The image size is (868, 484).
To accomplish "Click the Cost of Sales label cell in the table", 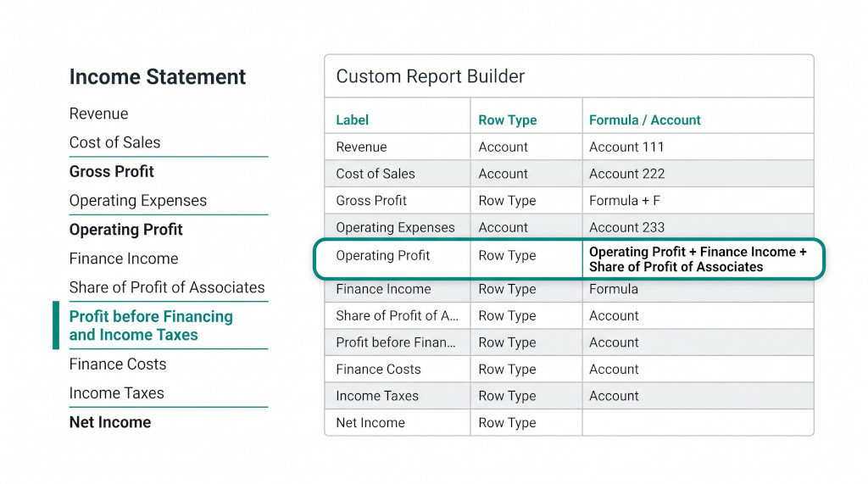I will [x=398, y=173].
